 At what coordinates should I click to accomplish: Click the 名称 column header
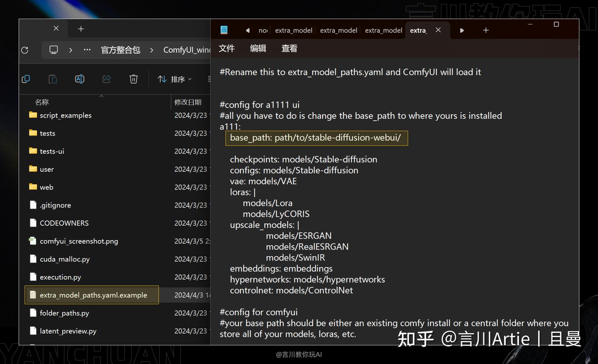click(42, 102)
